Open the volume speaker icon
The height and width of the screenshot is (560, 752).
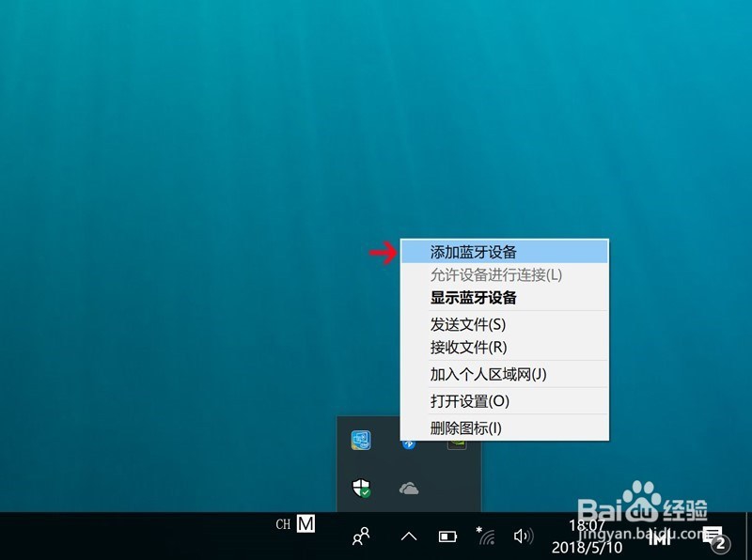(x=524, y=537)
